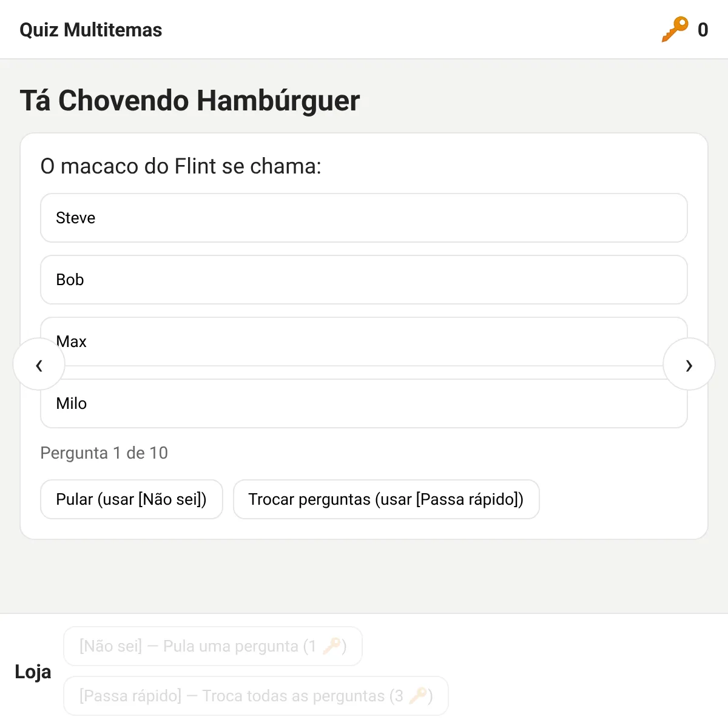
Task: Advance to next question with right arrow
Action: tap(689, 364)
